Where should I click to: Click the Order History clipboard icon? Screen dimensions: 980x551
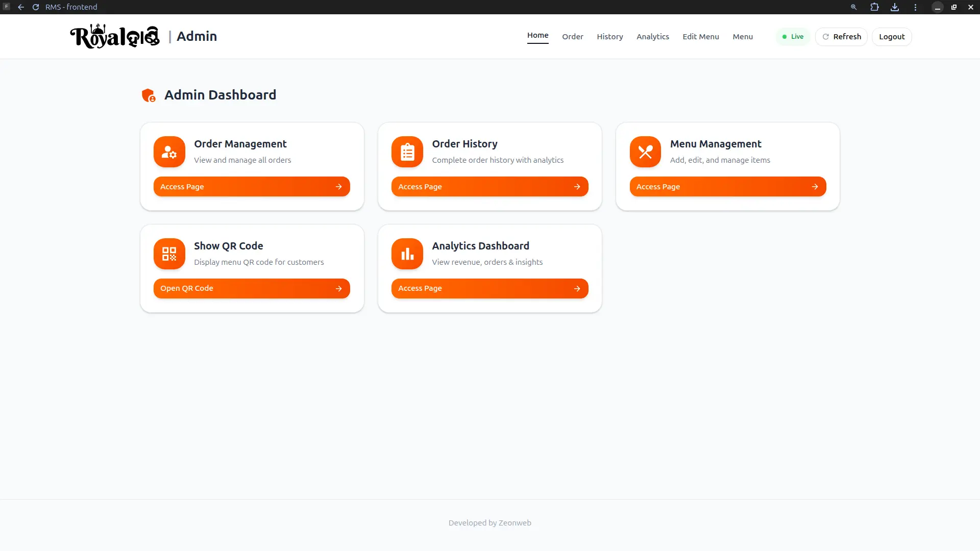[407, 152]
